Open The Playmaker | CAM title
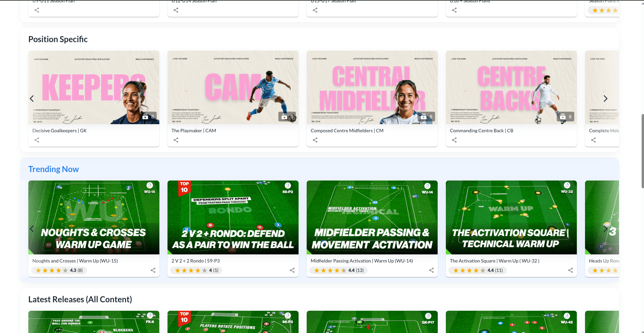Image resolution: width=644 pixels, height=333 pixels. tap(194, 131)
